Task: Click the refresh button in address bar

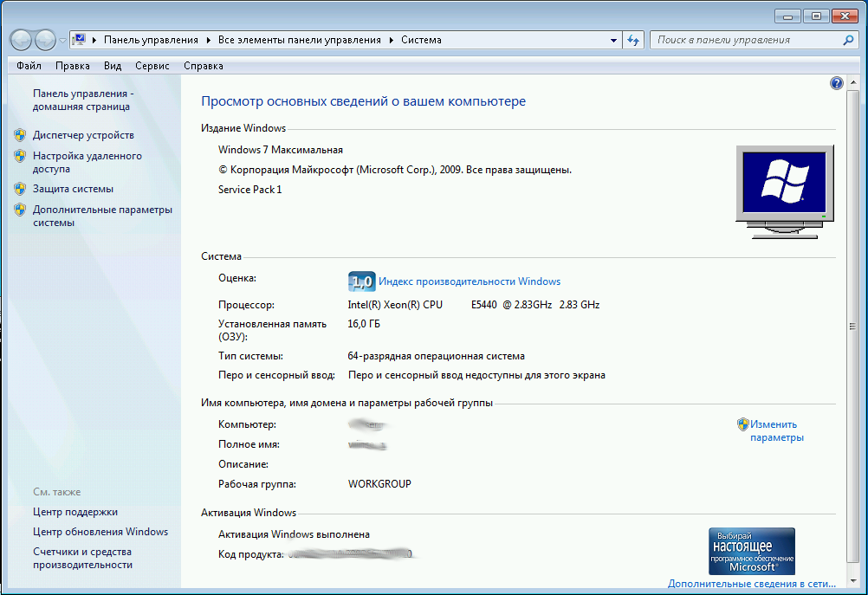Action: 633,41
